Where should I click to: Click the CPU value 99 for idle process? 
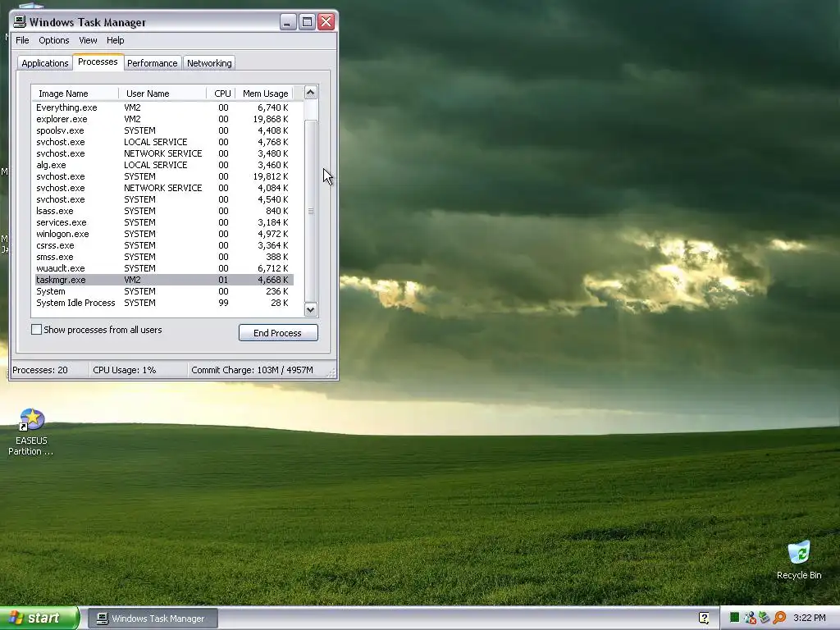[x=223, y=303]
